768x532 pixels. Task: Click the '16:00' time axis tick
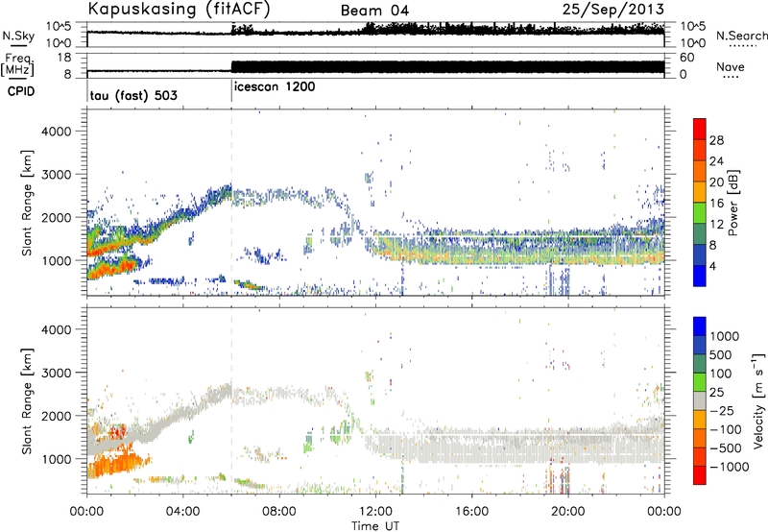coord(471,512)
